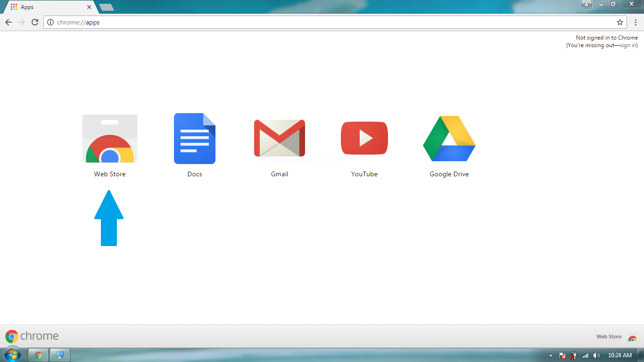The image size is (644, 362).
Task: Open the Google Drive app icon
Action: coord(449,139)
